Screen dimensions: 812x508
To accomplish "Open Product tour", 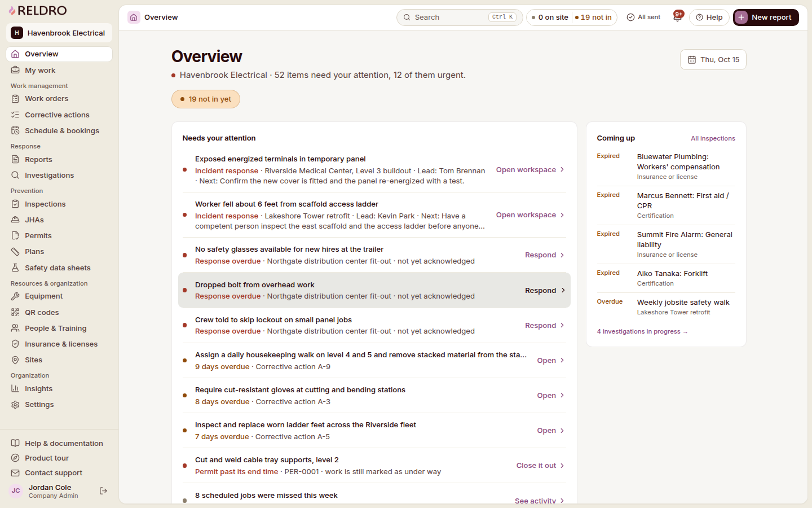I will (59, 458).
